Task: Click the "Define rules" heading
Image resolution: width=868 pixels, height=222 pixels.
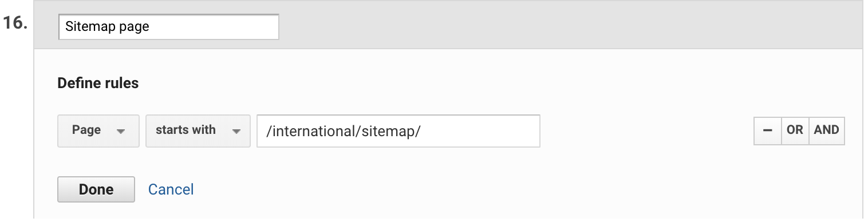Action: pos(98,83)
